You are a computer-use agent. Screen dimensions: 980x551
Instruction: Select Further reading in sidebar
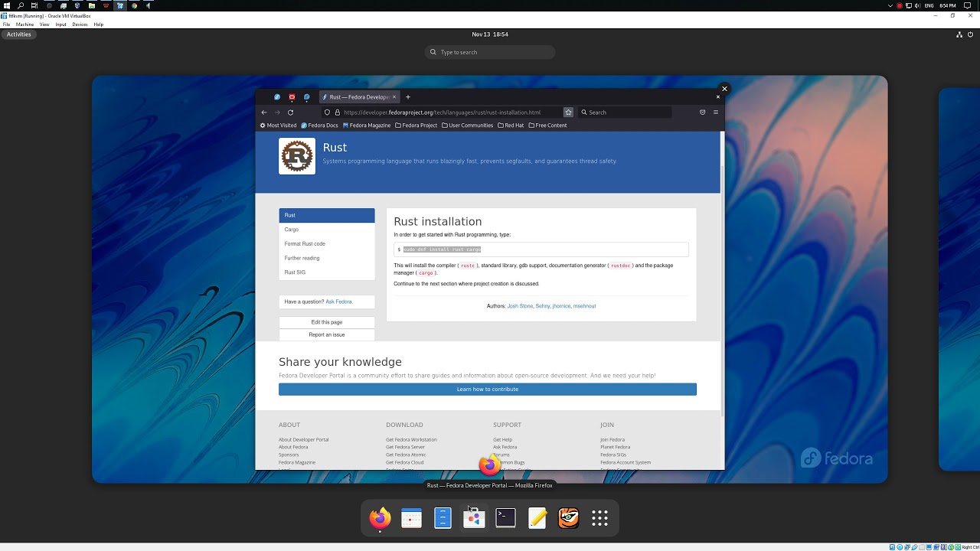(327, 258)
